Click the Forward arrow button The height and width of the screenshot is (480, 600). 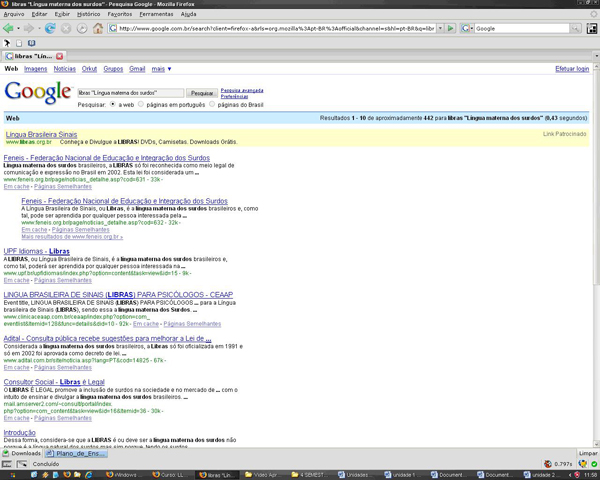tap(29, 28)
